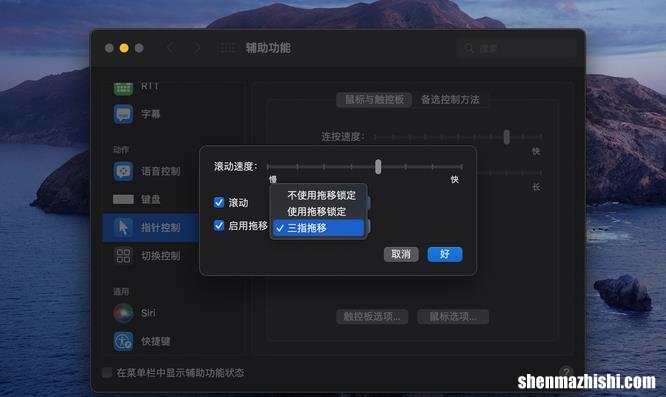Toggle the 启用拖移 enable dragging checkbox

point(219,225)
